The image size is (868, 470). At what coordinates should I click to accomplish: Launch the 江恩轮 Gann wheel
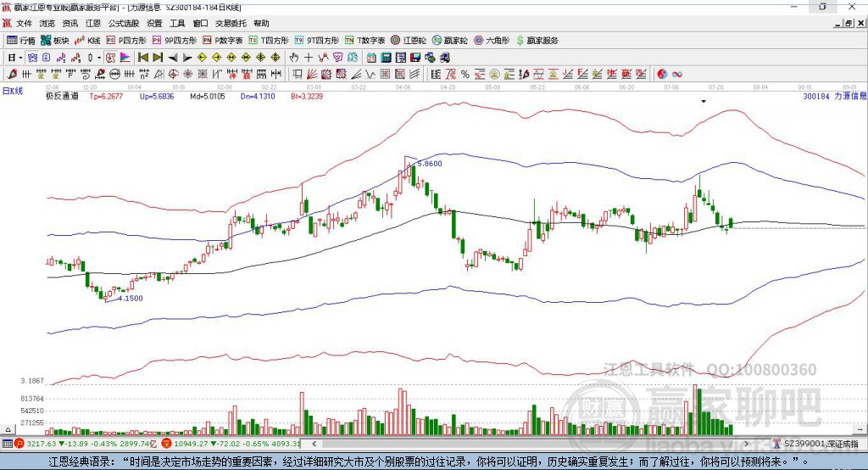coord(409,41)
